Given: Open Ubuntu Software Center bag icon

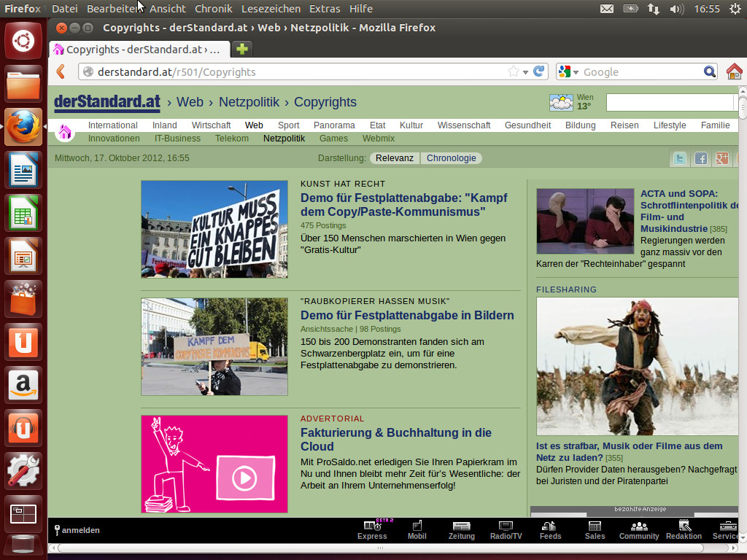Looking at the screenshot, I should pyautogui.click(x=23, y=298).
